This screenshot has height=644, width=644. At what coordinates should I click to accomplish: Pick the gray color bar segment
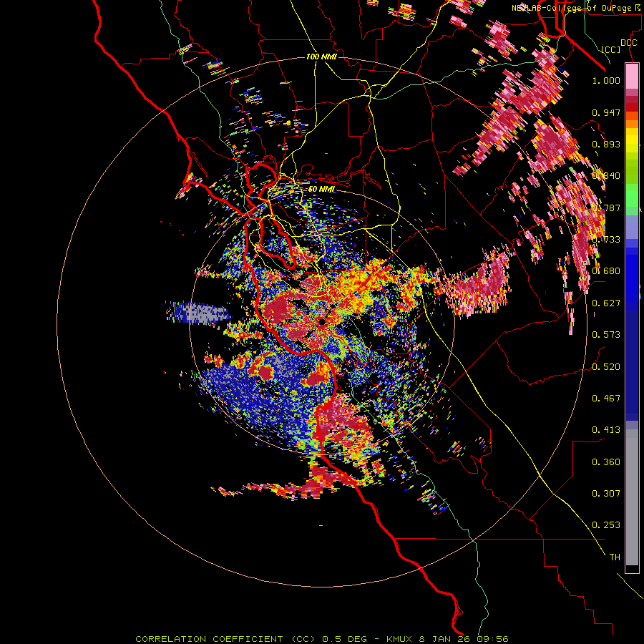click(x=632, y=497)
